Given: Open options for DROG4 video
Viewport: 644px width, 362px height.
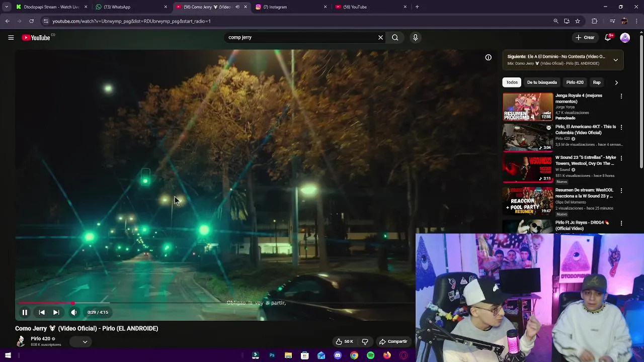Looking at the screenshot, I should pyautogui.click(x=621, y=223).
